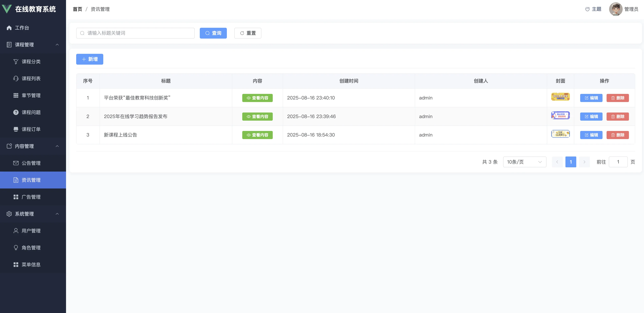
Task: Open the 10条/页 page size dropdown
Action: point(524,162)
